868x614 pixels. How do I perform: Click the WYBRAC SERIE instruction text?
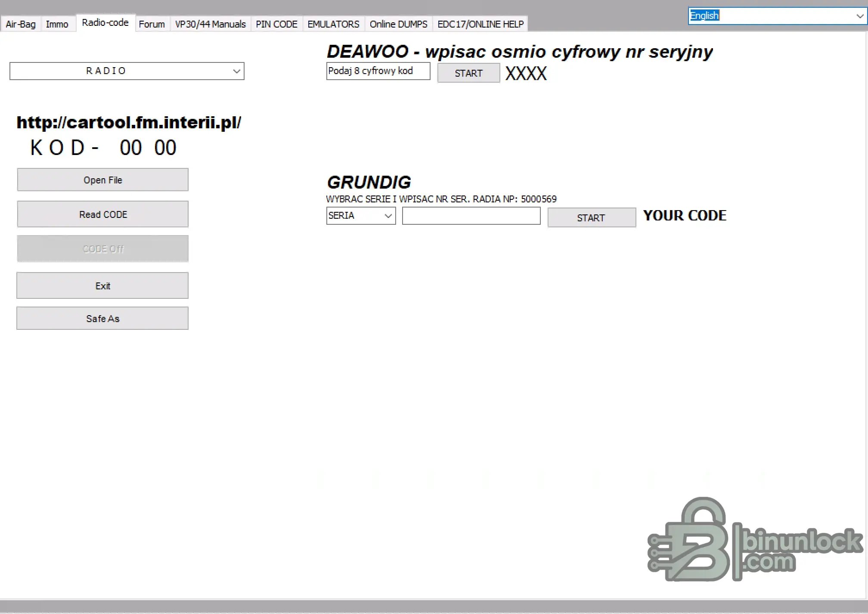(441, 199)
